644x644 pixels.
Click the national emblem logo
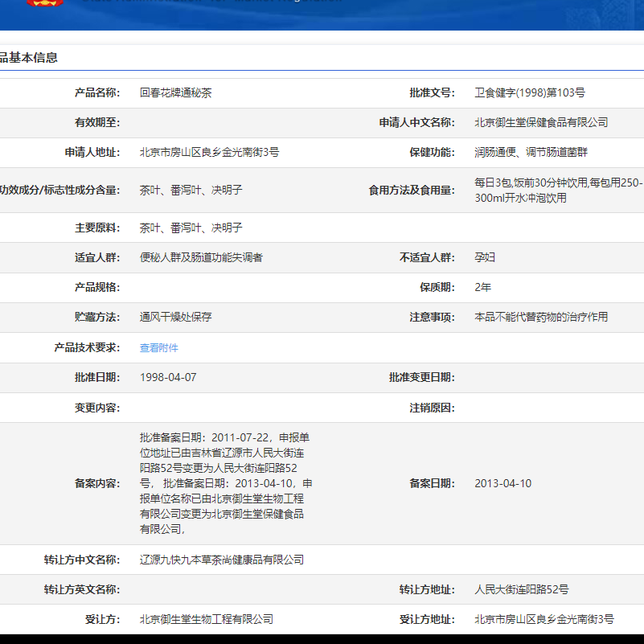[x=44, y=4]
